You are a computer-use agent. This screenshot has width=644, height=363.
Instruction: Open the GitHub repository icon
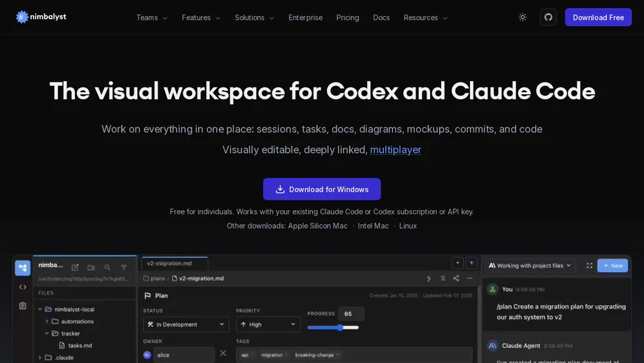coord(548,17)
